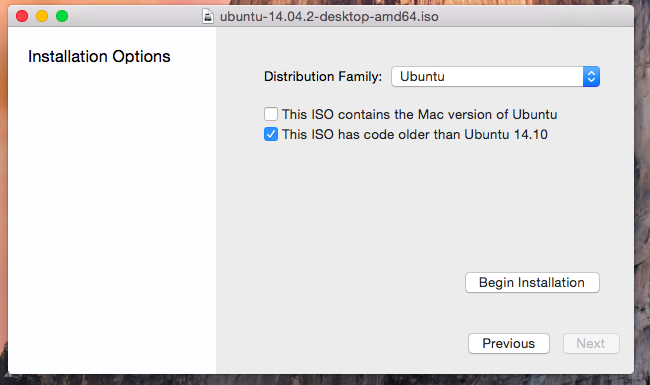The image size is (650, 385).
Task: Click the 'Distribution Family:' label
Action: (x=323, y=77)
